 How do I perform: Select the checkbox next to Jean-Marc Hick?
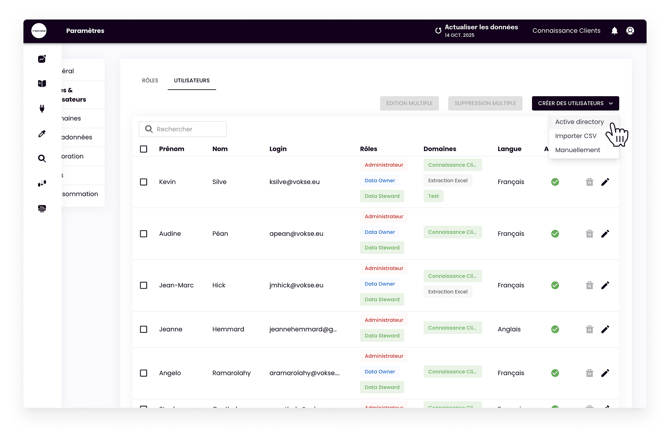144,285
